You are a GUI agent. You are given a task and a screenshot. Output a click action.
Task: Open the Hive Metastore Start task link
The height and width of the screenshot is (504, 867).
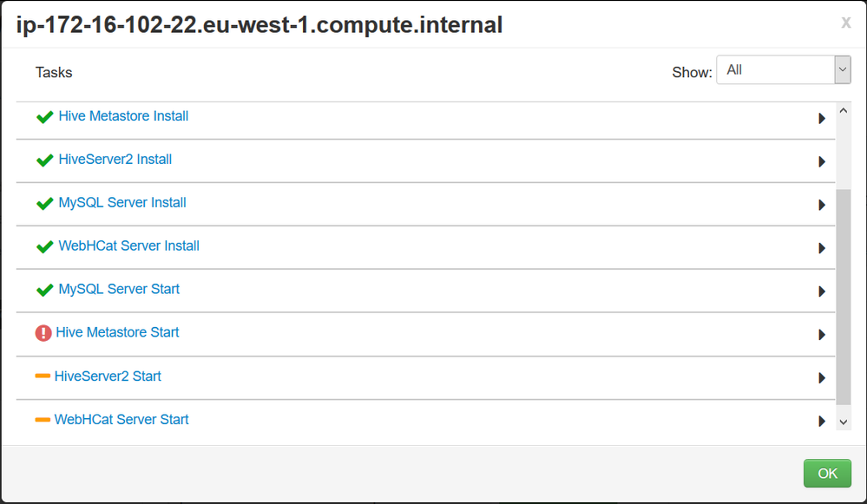(x=117, y=332)
